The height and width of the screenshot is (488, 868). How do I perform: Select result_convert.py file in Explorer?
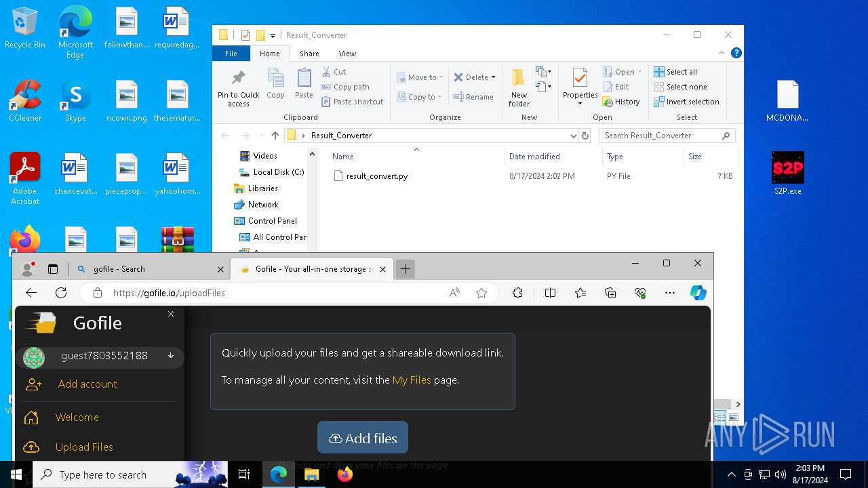click(377, 176)
